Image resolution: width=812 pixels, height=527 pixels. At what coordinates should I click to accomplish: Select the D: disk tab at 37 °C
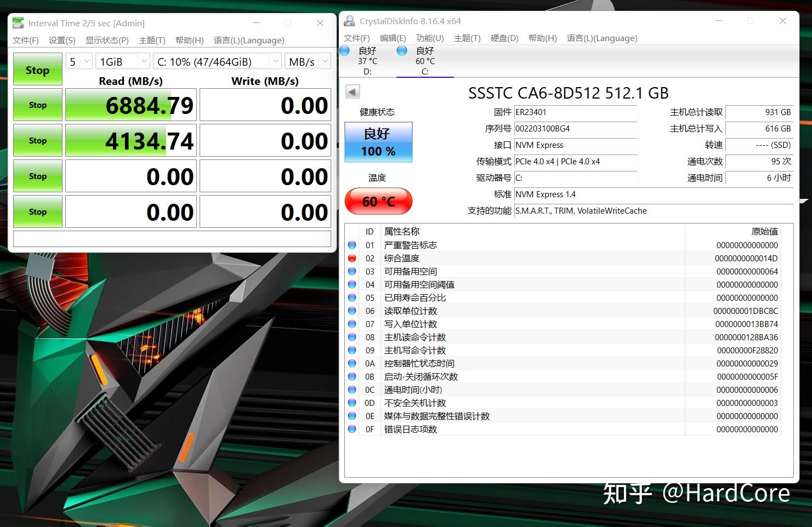pyautogui.click(x=367, y=61)
